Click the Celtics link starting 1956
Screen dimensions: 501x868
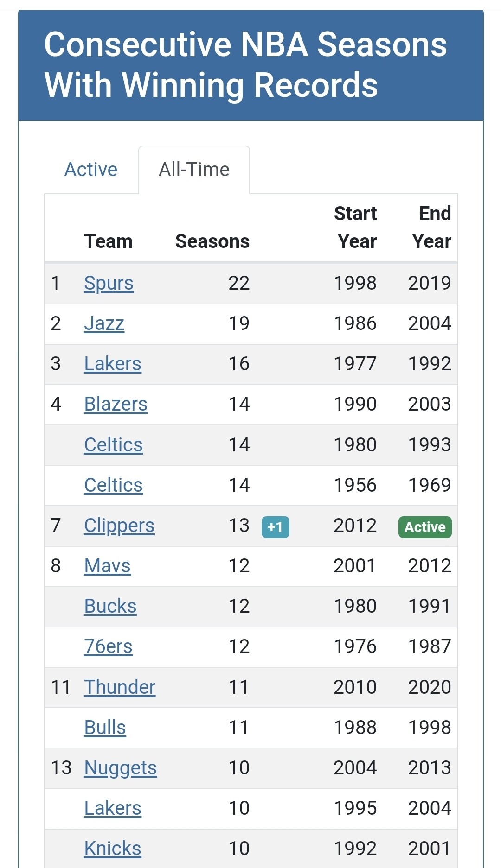[113, 485]
